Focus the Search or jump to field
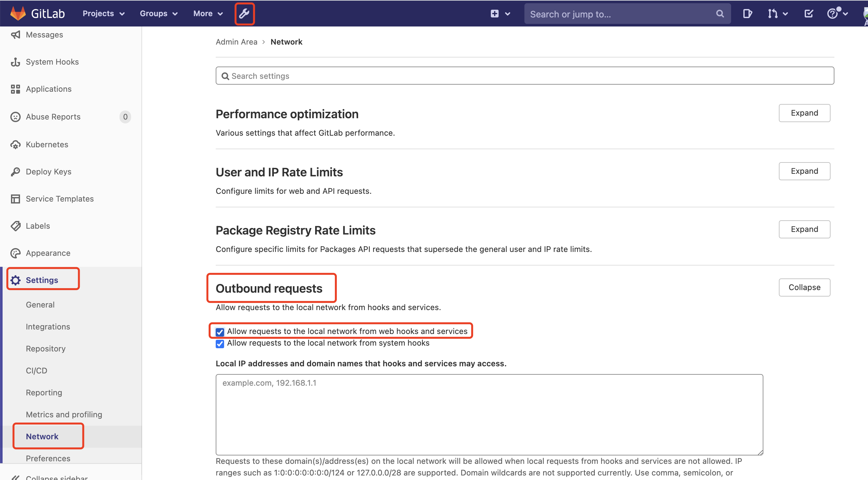The width and height of the screenshot is (868, 480). (627, 14)
